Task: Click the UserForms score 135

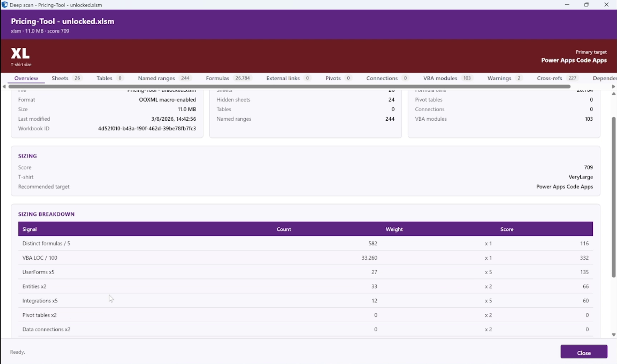Action: pyautogui.click(x=584, y=272)
